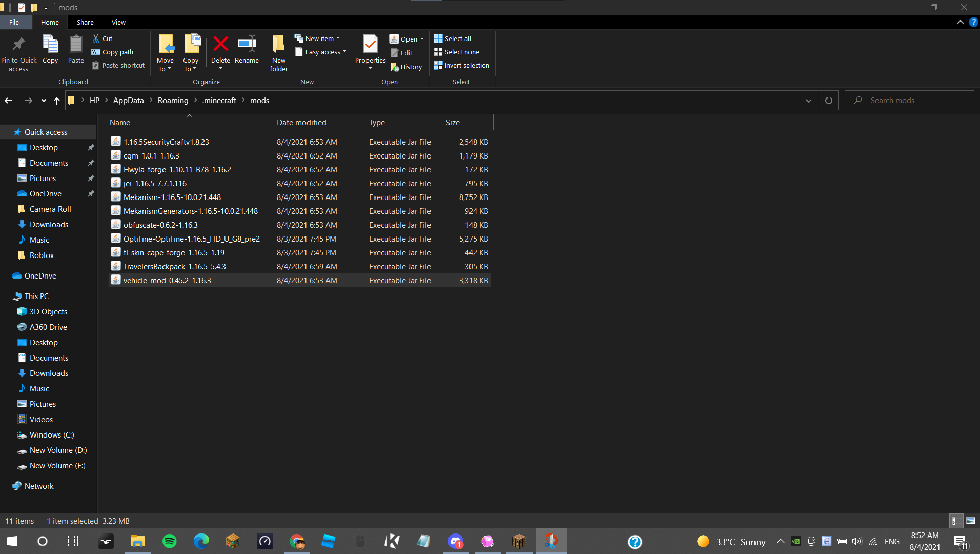Create a new folder
980x554 pixels.
pyautogui.click(x=279, y=53)
